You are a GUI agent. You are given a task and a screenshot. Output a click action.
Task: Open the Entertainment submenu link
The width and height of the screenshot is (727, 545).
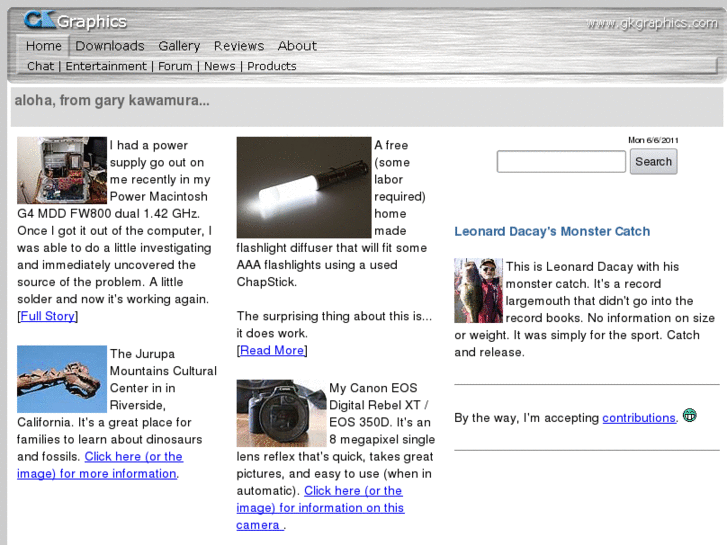106,66
